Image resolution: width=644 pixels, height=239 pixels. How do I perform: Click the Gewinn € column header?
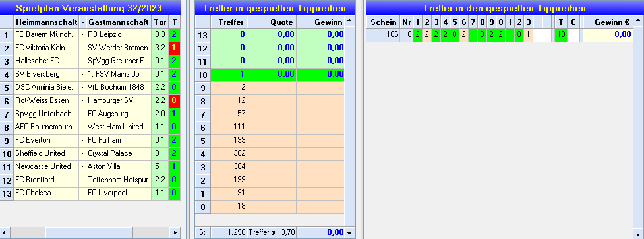[608, 22]
